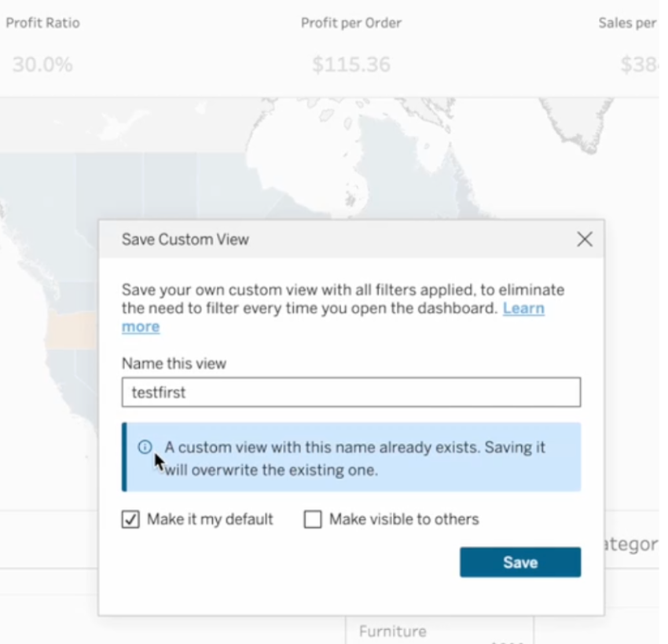Click inside the "Name this view" text field
The height and width of the screenshot is (644, 668).
point(351,392)
